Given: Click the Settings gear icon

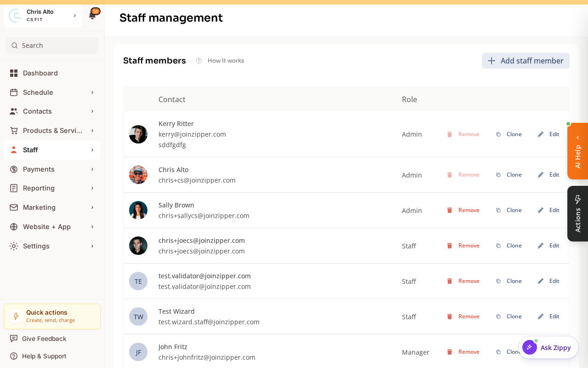Looking at the screenshot, I should tap(14, 246).
